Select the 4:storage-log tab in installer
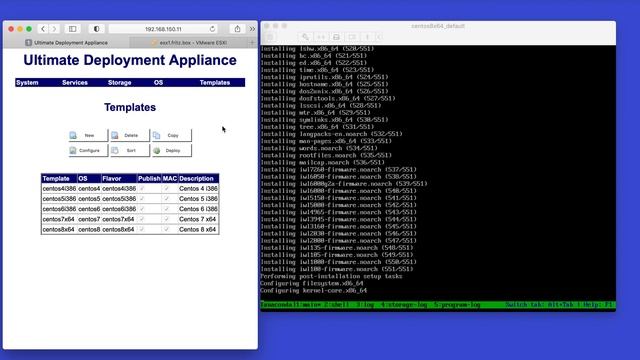The width and height of the screenshot is (640, 360). tap(404, 304)
